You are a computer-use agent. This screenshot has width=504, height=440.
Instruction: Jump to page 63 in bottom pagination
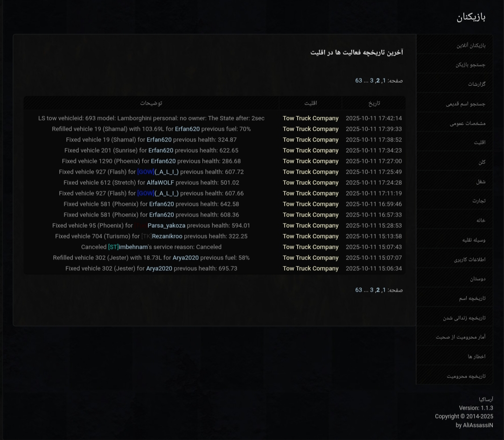358,290
